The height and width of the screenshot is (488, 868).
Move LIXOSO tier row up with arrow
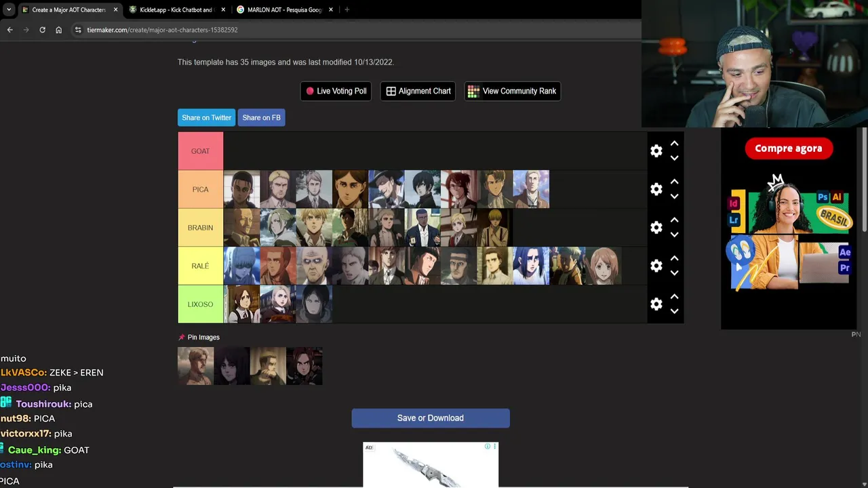pyautogui.click(x=674, y=297)
